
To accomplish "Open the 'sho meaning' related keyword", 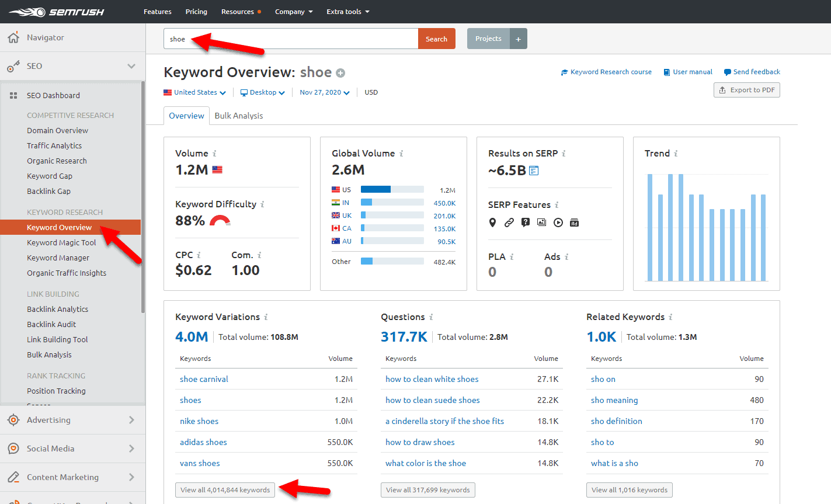I will [x=614, y=400].
